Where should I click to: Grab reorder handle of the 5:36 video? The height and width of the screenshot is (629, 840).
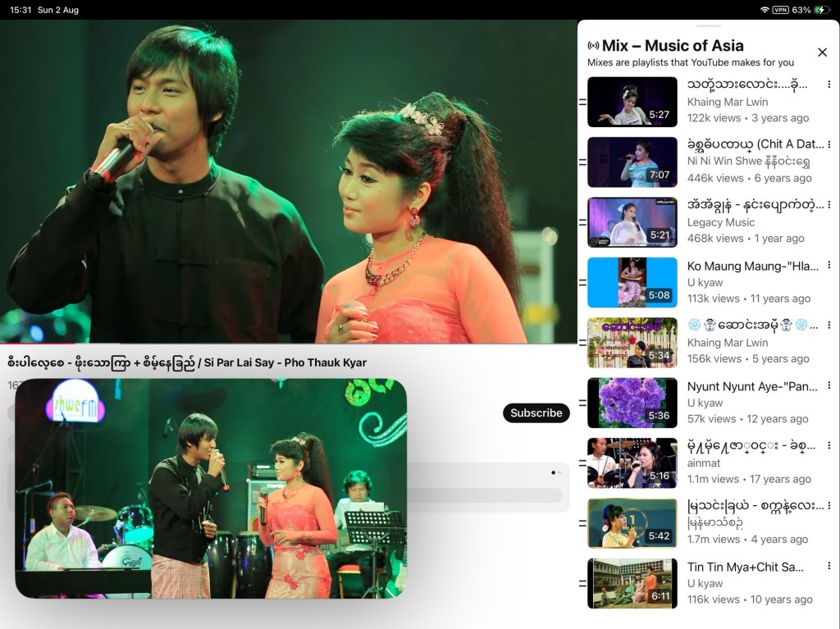coord(582,403)
